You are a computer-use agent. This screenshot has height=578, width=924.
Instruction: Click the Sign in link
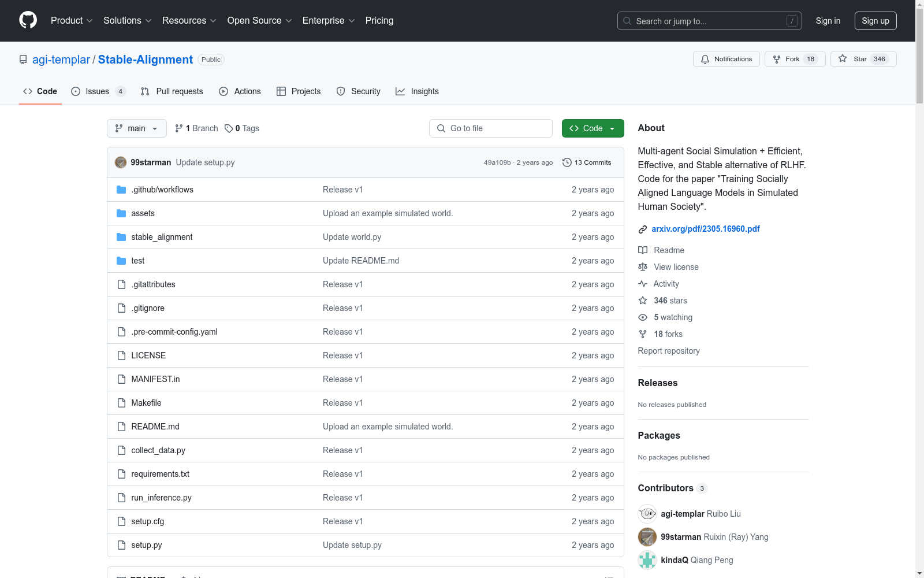pos(828,21)
